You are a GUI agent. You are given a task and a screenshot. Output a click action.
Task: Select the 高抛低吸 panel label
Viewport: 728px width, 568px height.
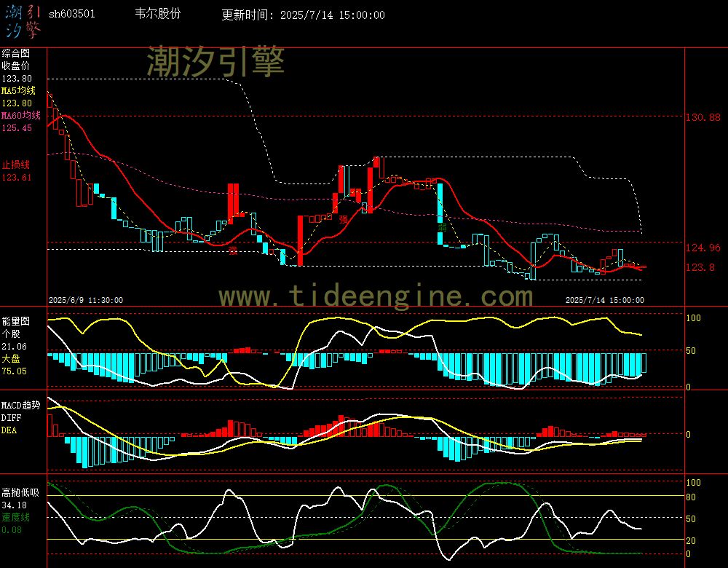tap(20, 492)
